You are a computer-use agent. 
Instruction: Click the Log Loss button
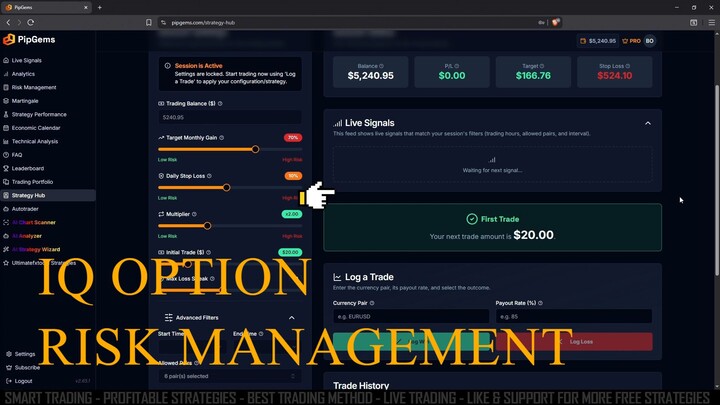574,342
